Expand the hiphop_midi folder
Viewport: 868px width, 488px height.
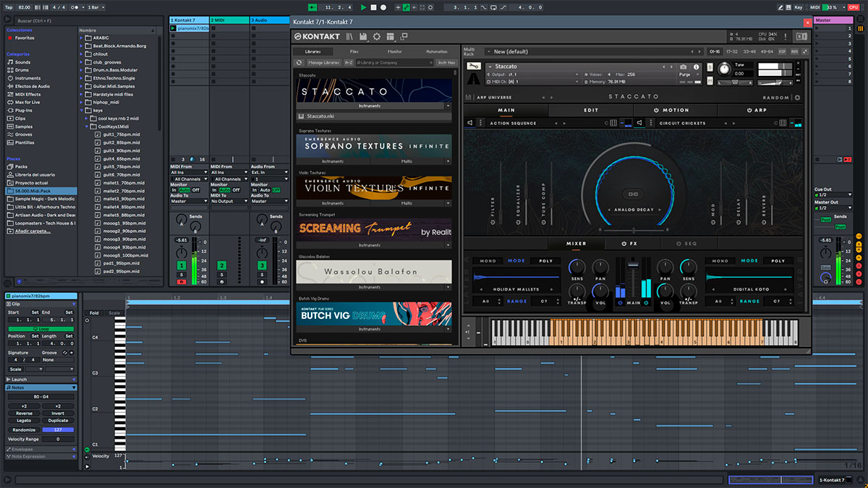(82, 102)
